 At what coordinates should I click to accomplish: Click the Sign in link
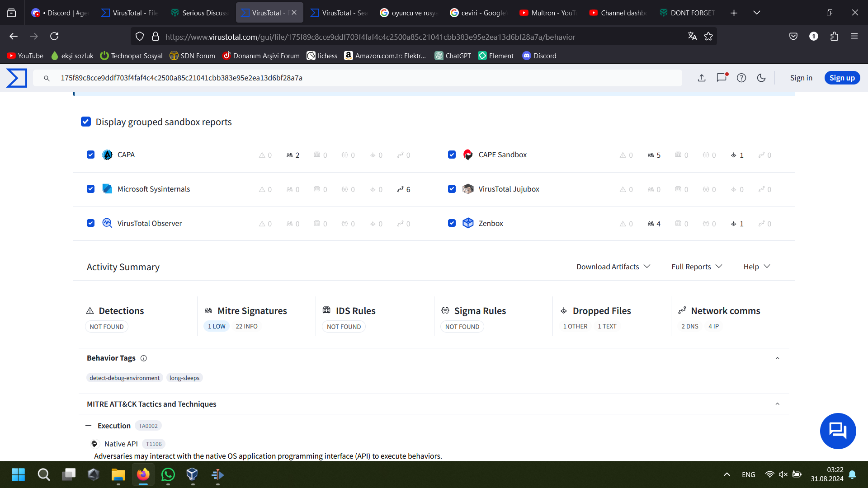[801, 78]
